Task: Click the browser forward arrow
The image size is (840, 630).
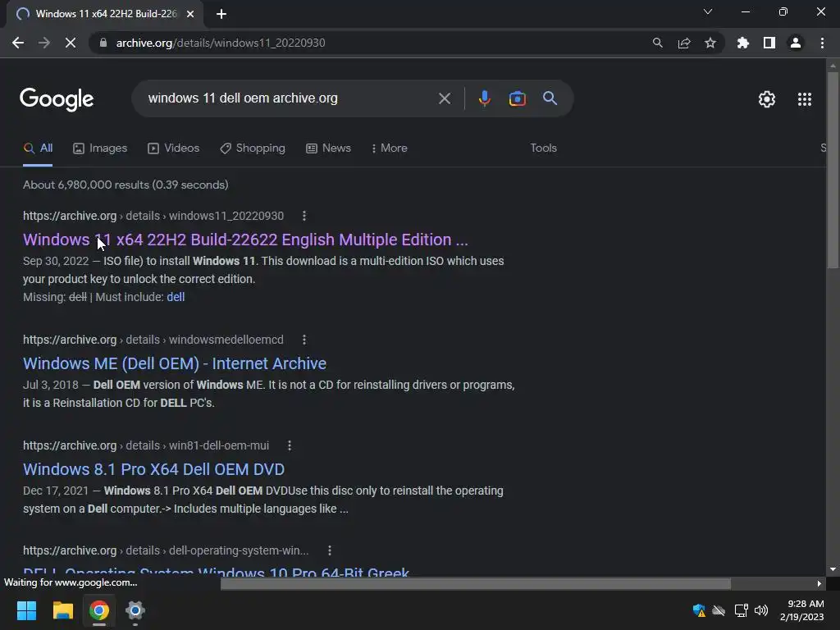Action: tap(44, 43)
